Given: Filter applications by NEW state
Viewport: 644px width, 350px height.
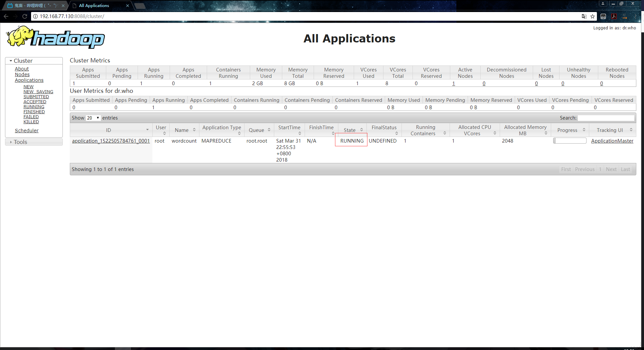Looking at the screenshot, I should coord(28,86).
